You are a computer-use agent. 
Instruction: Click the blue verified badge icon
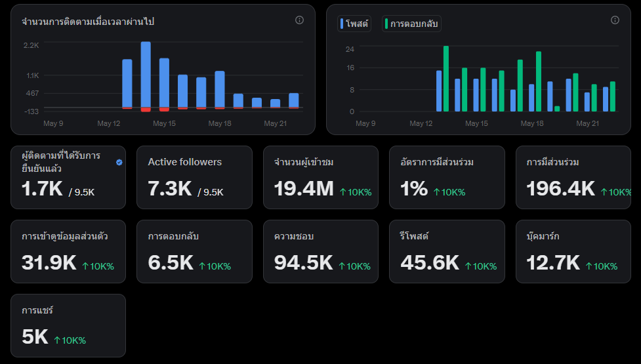119,162
